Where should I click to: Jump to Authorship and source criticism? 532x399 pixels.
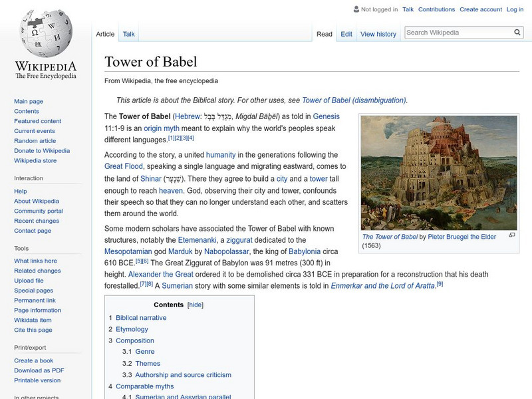(184, 375)
